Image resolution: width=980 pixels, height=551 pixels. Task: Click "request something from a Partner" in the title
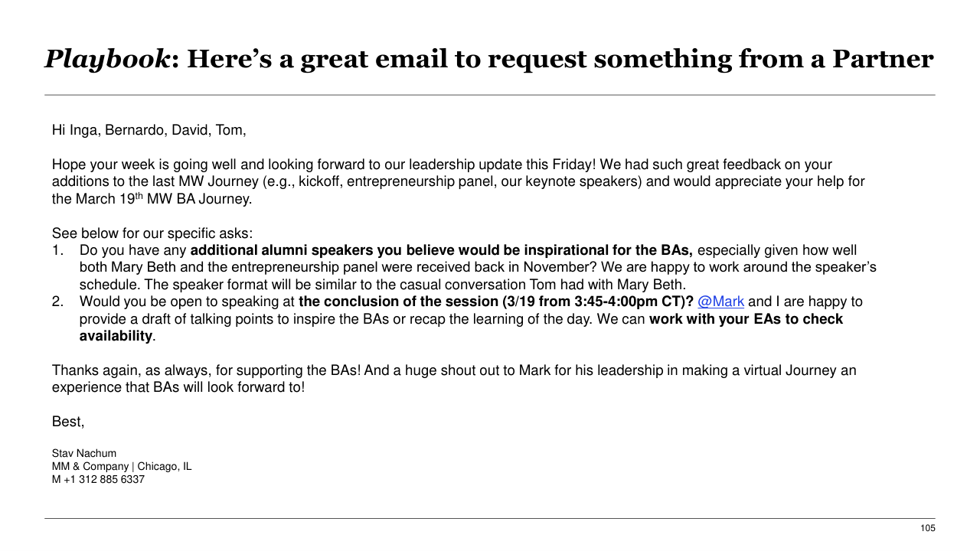[710, 59]
